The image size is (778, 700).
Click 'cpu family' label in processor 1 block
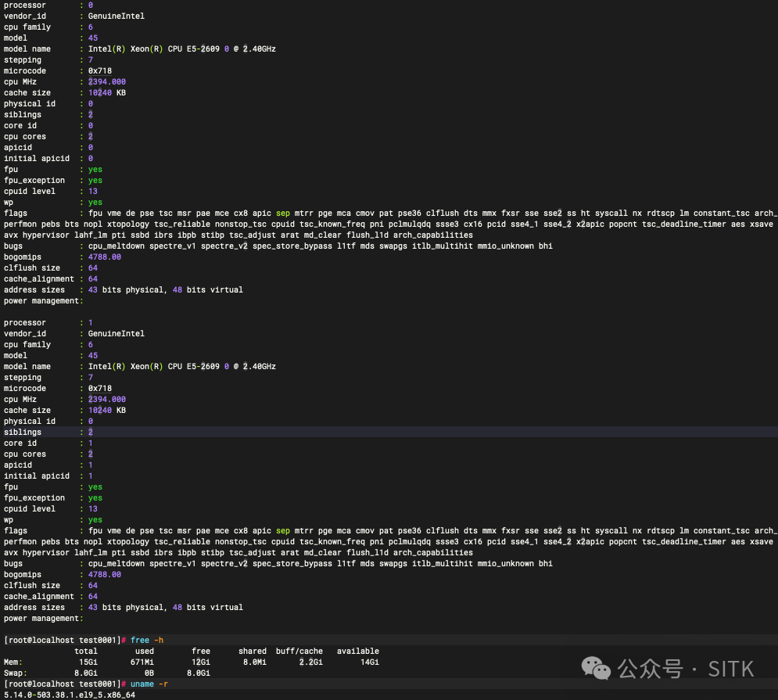click(27, 345)
